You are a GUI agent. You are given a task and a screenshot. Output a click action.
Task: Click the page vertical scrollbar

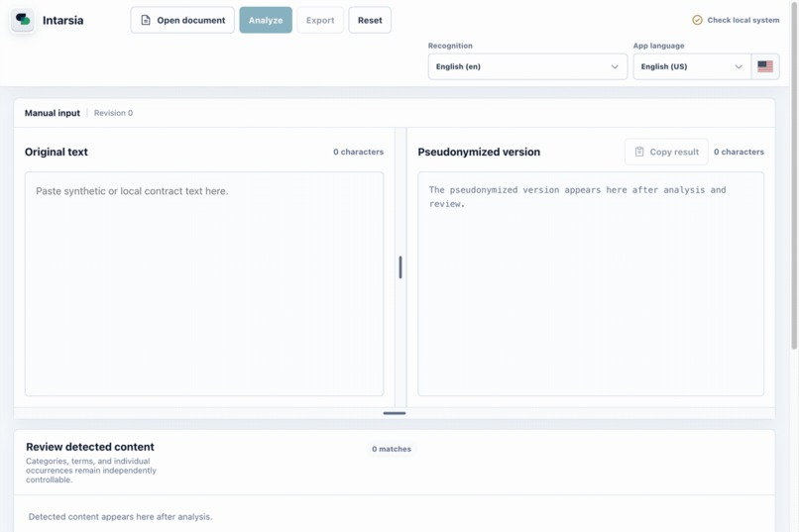pos(794,175)
